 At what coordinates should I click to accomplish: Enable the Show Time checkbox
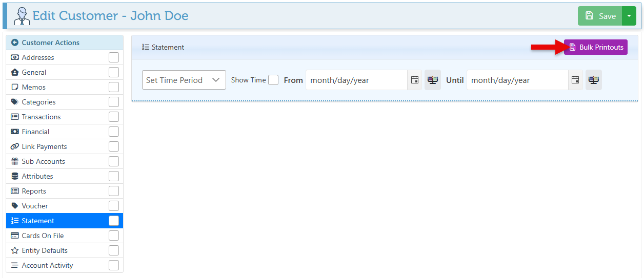273,80
